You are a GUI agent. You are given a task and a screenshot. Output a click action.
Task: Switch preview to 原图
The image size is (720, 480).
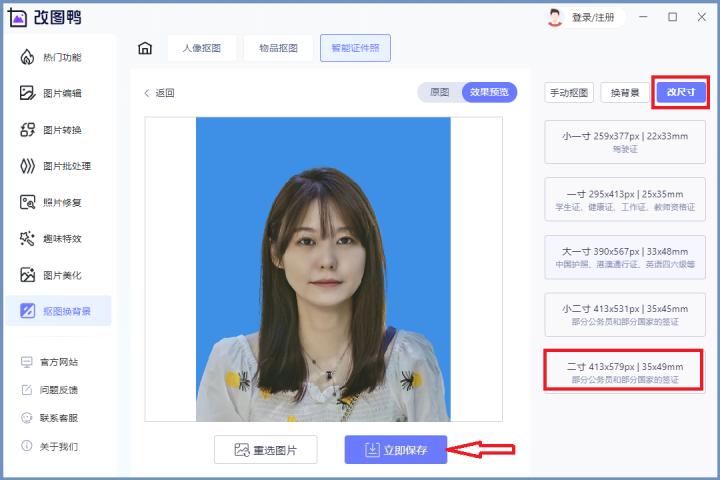(x=439, y=92)
